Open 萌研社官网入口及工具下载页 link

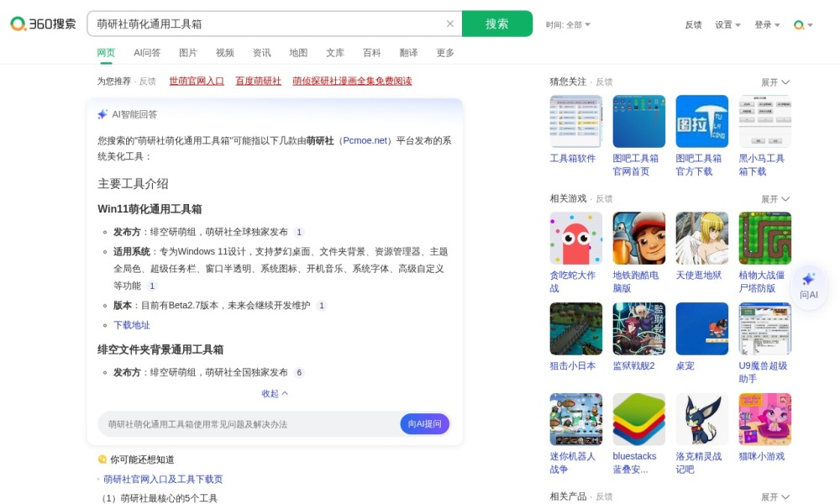[163, 479]
